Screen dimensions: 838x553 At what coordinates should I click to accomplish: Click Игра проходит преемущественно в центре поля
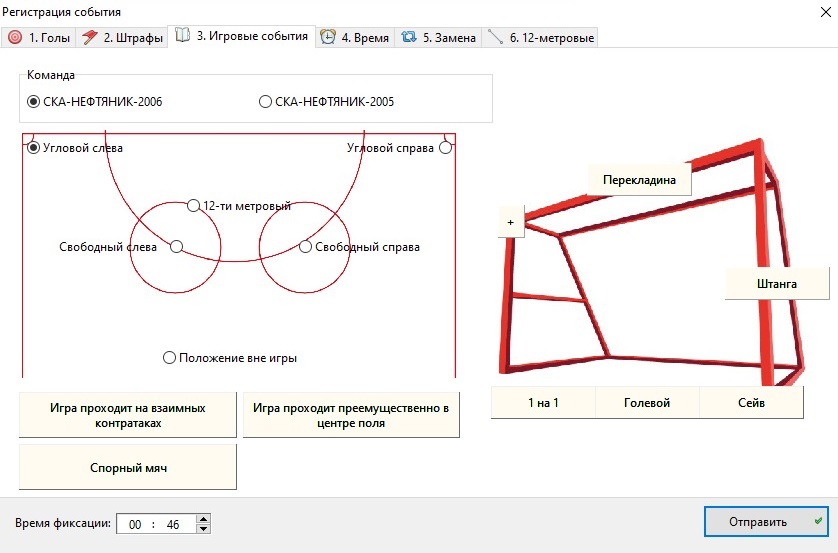point(351,415)
